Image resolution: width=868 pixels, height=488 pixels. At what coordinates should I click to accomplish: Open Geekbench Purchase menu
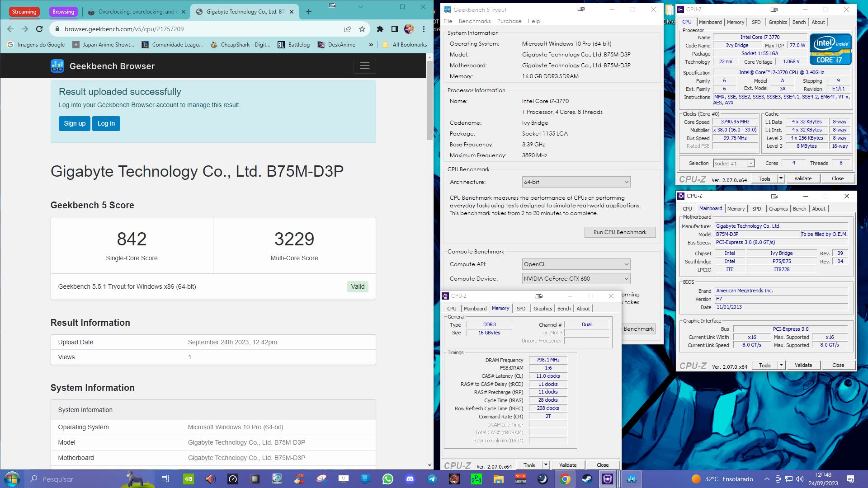click(509, 21)
